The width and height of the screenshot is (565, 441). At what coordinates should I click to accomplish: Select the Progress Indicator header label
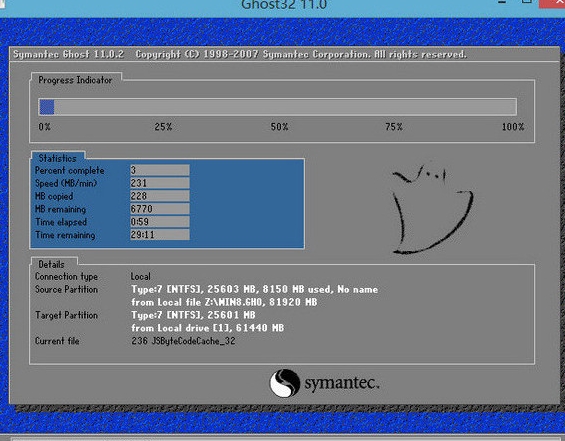tap(75, 80)
